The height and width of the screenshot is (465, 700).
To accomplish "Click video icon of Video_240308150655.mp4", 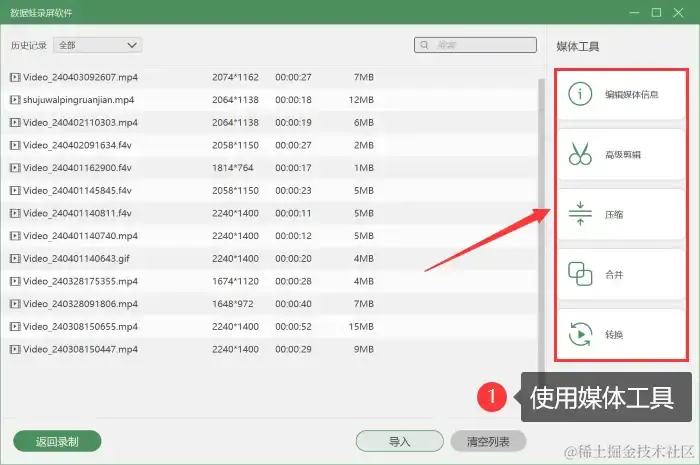I will [x=15, y=327].
